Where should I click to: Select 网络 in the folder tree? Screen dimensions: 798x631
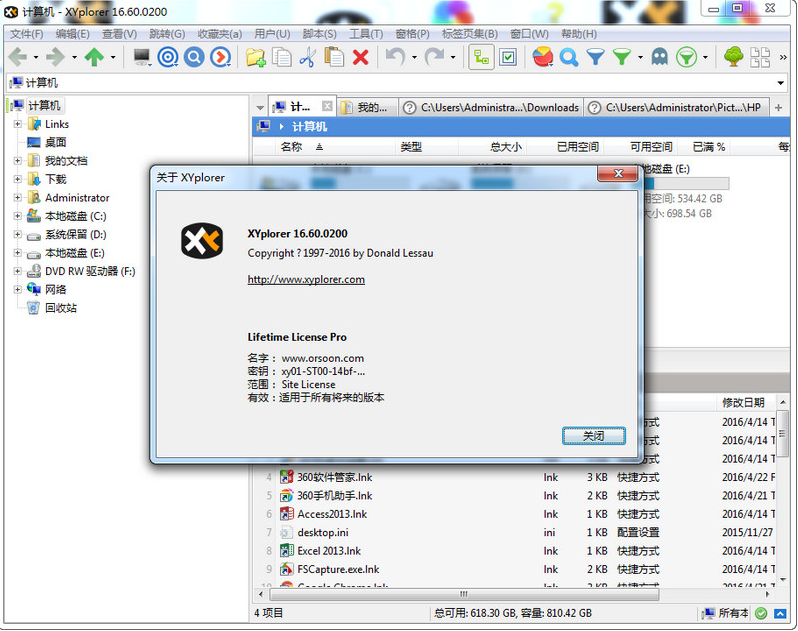(x=55, y=290)
